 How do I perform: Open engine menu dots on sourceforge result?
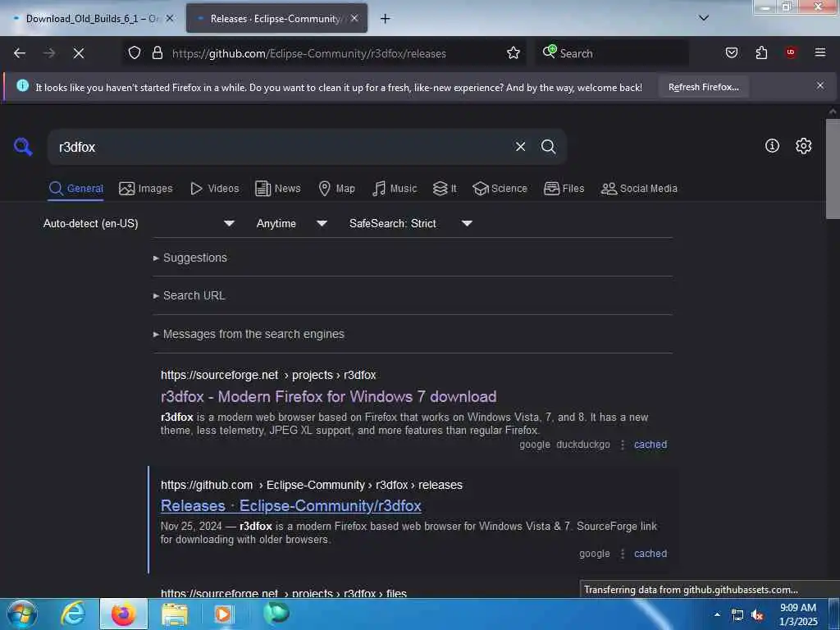[x=623, y=445]
